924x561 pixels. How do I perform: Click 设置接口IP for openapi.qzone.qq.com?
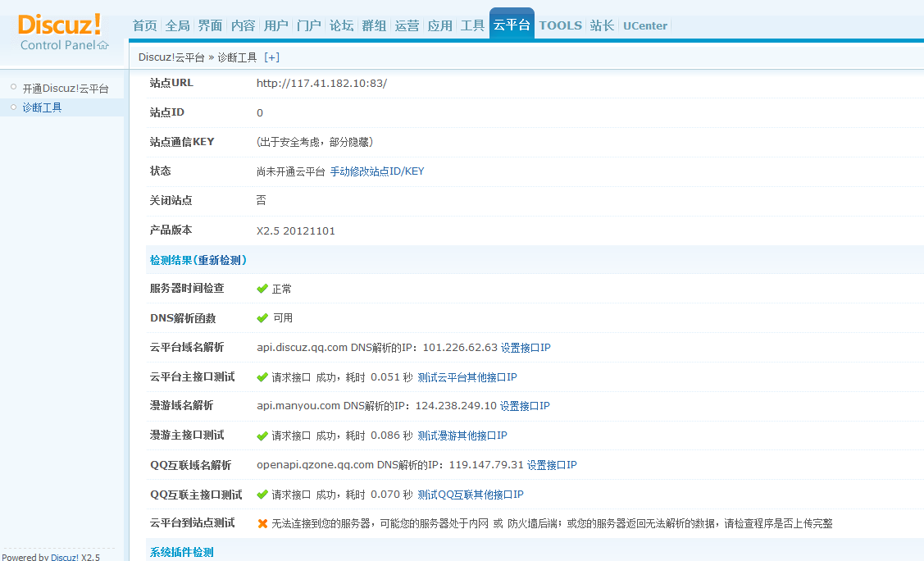coord(552,465)
